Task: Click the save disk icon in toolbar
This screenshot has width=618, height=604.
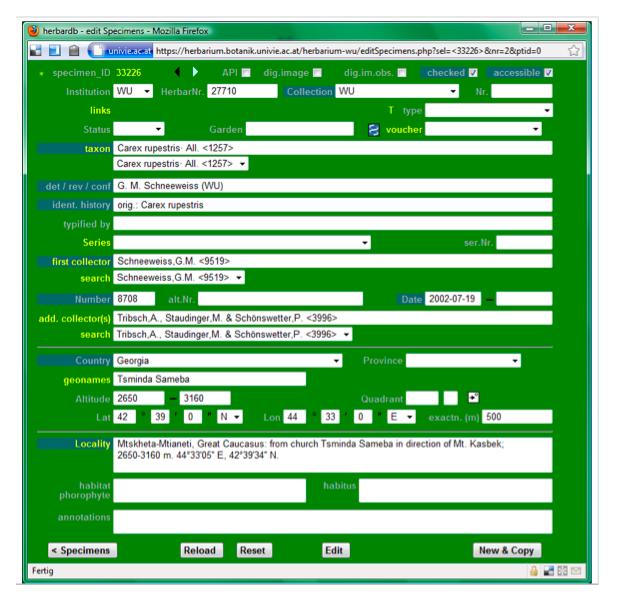Action: click(x=35, y=50)
